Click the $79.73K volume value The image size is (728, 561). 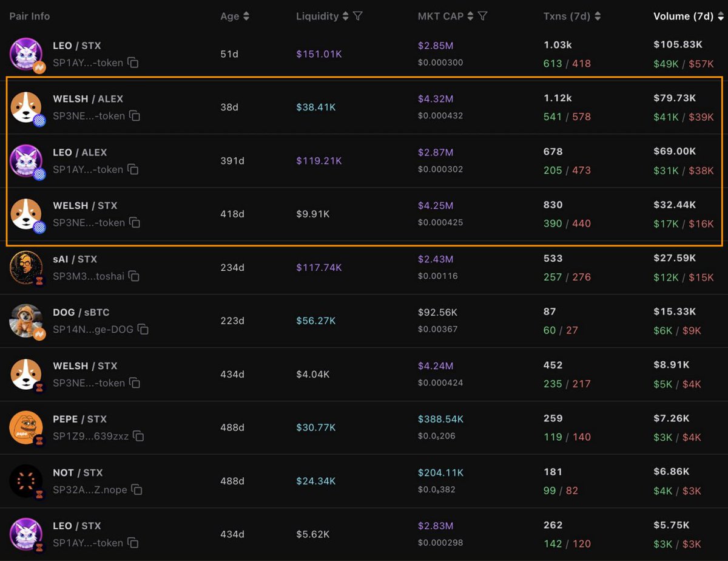[x=675, y=98]
